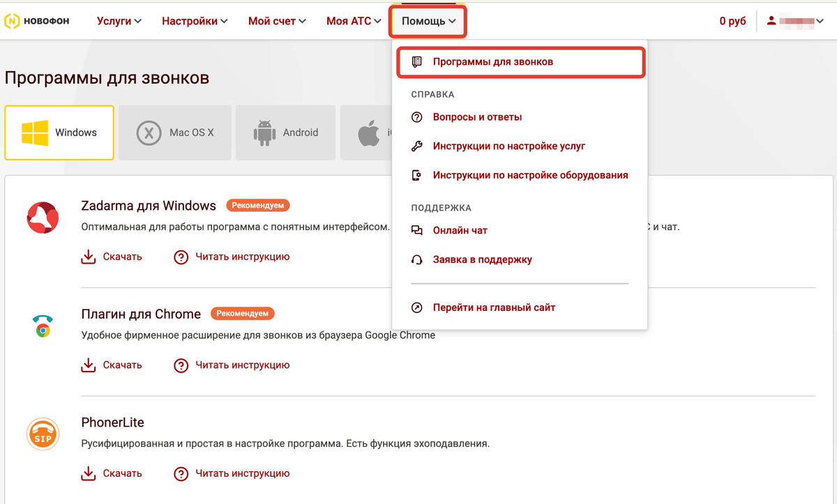Switch to the Apple iOS tab
The width and height of the screenshot is (837, 504).
click(366, 132)
